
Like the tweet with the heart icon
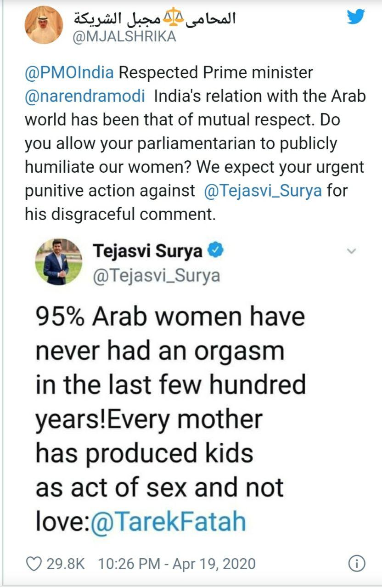click(x=34, y=564)
